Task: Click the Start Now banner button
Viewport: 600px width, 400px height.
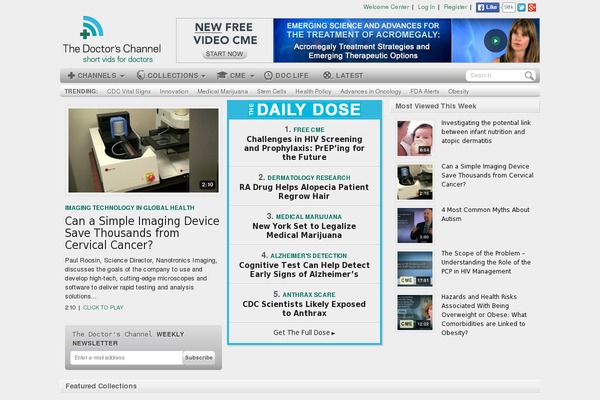Action: 224,54
